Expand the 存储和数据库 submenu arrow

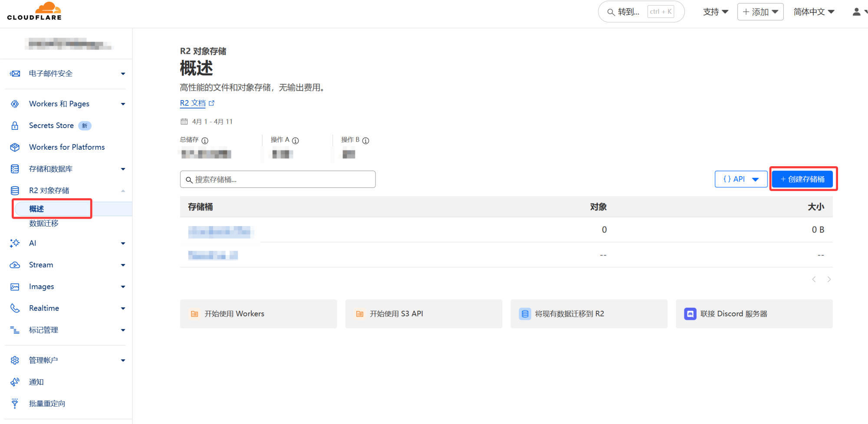(123, 169)
